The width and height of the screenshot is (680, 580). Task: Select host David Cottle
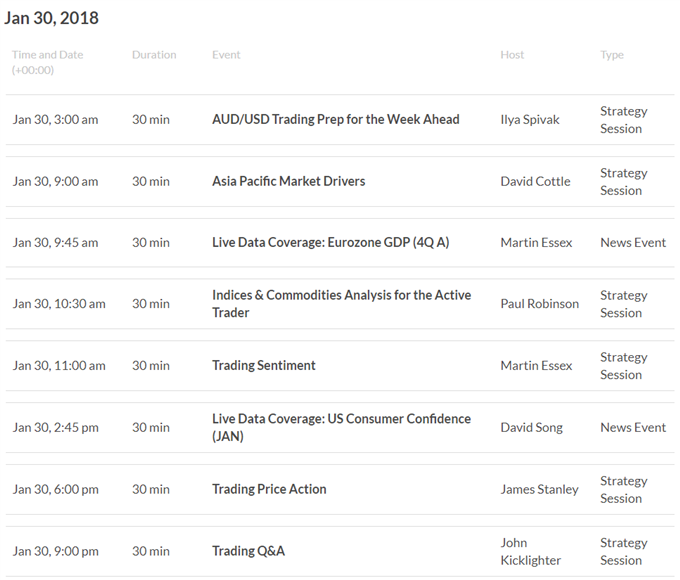[535, 181]
